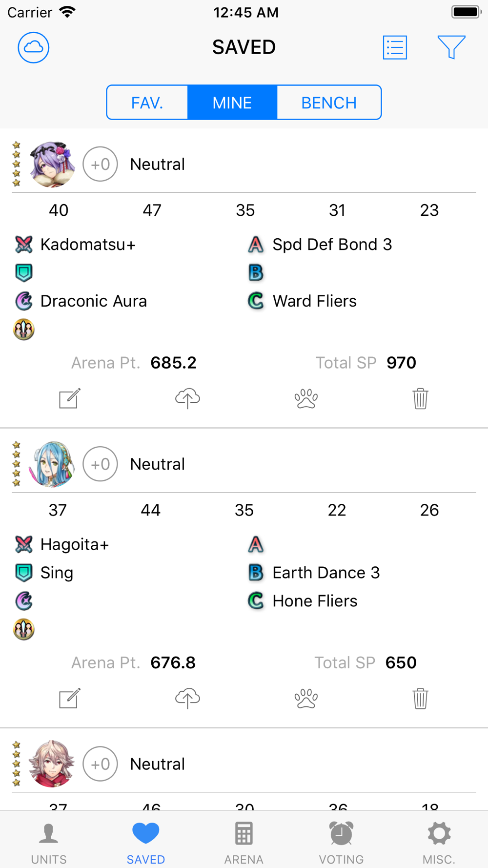This screenshot has width=488, height=868.
Task: Open the filter funnel icon
Action: tap(451, 47)
